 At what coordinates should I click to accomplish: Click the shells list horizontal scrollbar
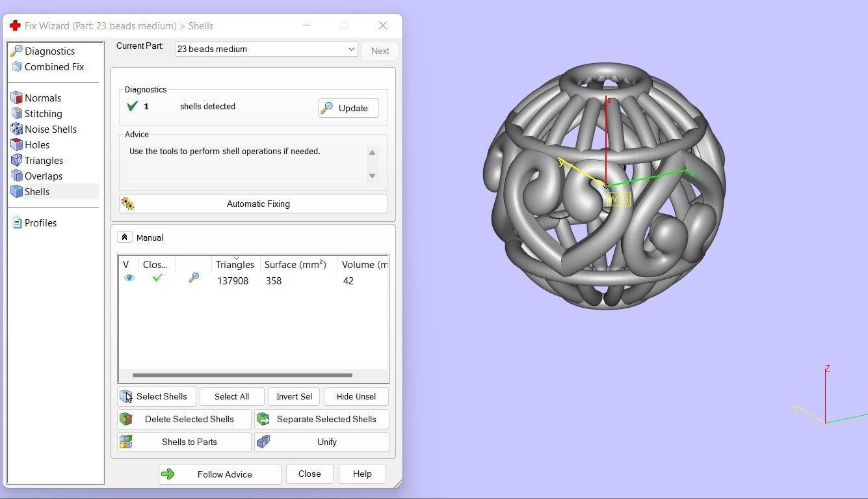[242, 375]
